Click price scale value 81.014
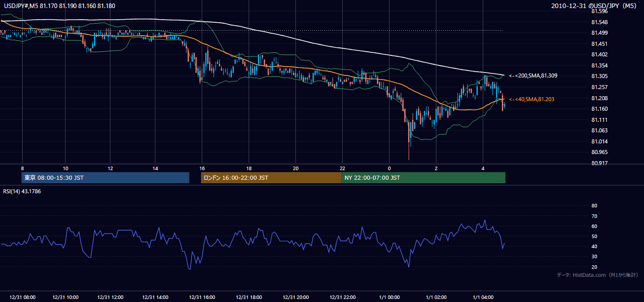 pyautogui.click(x=599, y=141)
